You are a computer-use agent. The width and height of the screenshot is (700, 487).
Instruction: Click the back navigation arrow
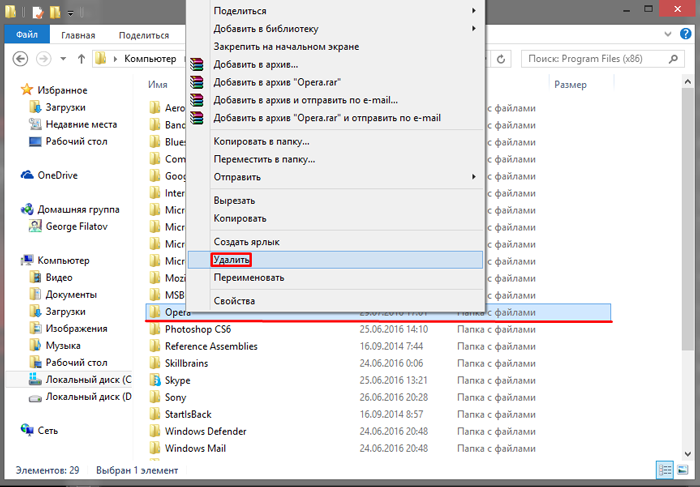pos(20,58)
